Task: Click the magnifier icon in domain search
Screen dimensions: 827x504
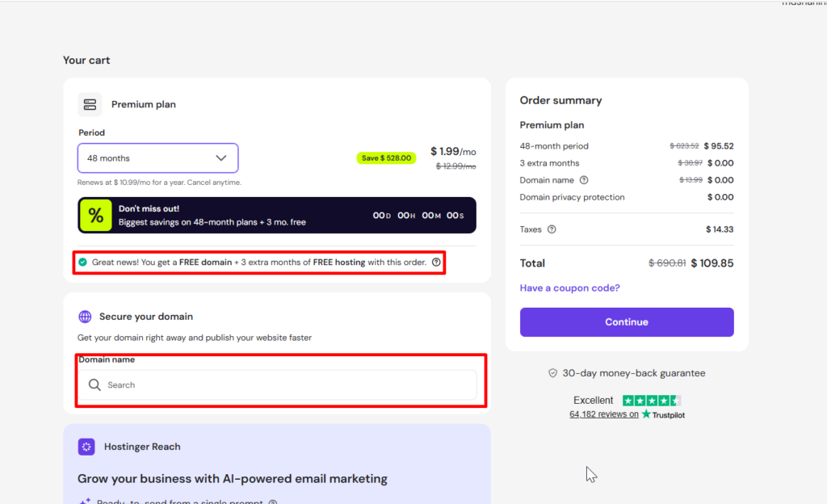Action: pyautogui.click(x=94, y=385)
